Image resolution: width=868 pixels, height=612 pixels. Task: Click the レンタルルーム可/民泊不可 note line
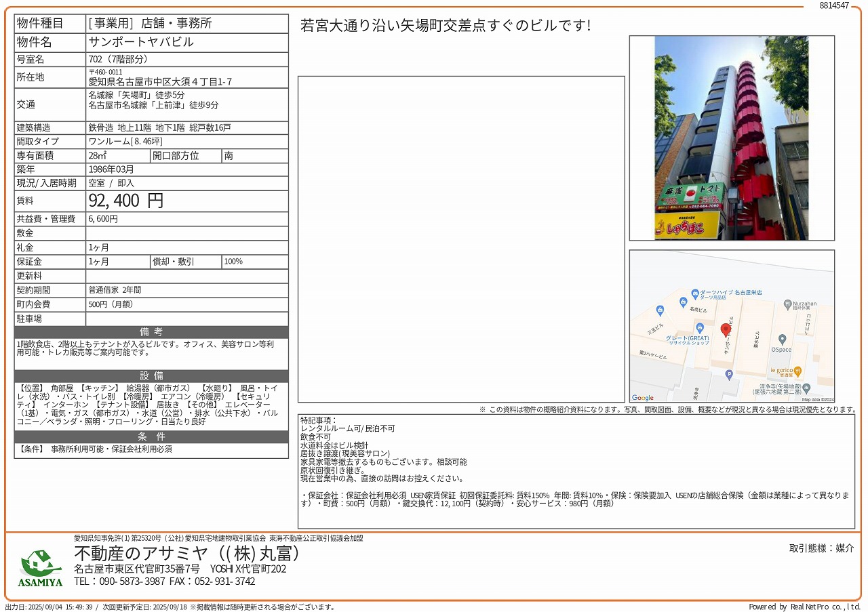click(x=347, y=429)
